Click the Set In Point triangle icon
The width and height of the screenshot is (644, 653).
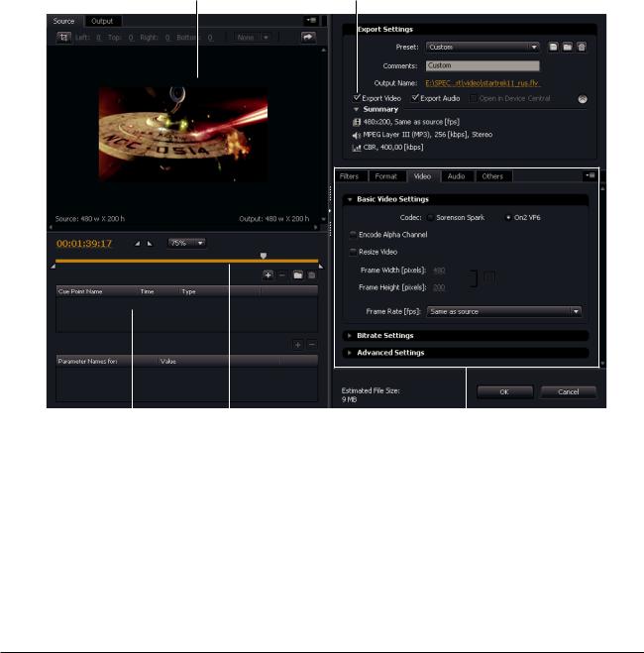[137, 243]
